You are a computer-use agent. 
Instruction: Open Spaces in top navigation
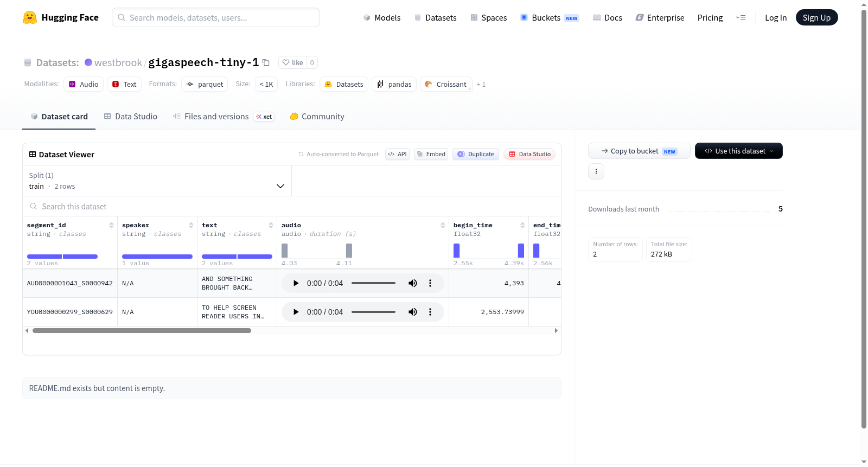[x=488, y=17]
